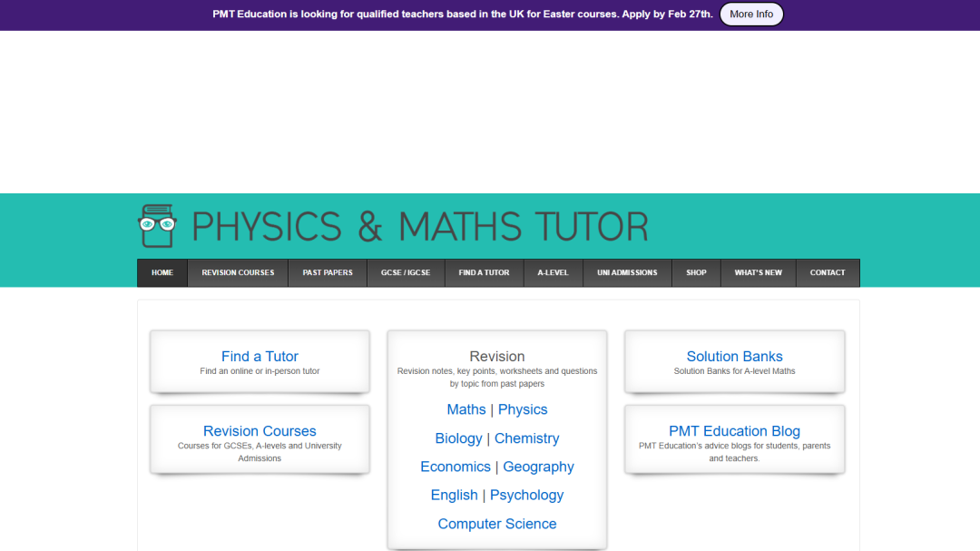Open the Solution Banks card link
The height and width of the screenshot is (551, 980).
(x=734, y=357)
